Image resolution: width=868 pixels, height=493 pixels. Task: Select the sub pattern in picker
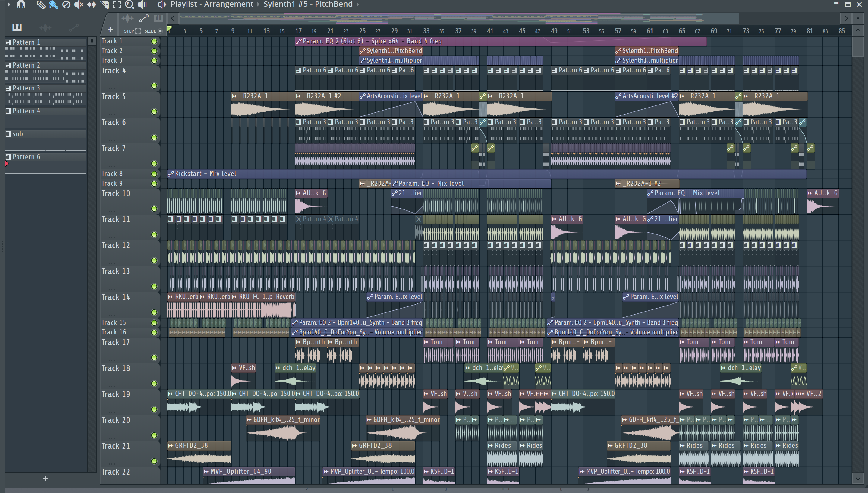[x=46, y=134]
